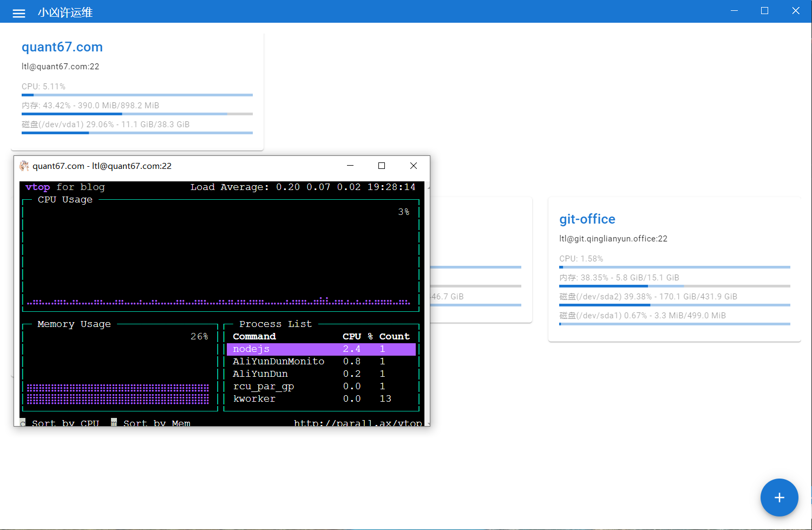Viewport: 812px width, 530px height.
Task: Maximize the main app window
Action: tap(764, 11)
